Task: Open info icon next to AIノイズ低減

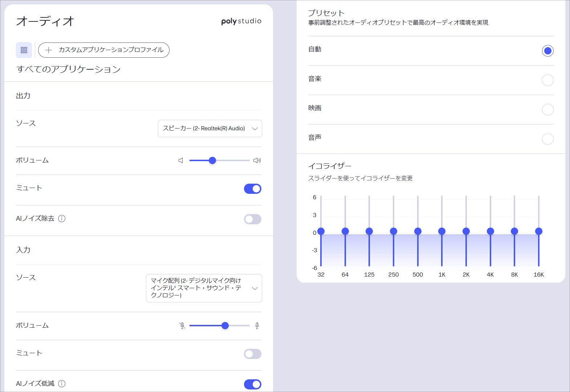Action: pos(62,384)
